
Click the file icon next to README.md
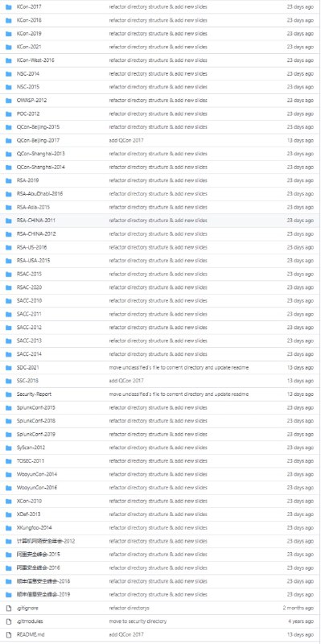tap(9, 634)
